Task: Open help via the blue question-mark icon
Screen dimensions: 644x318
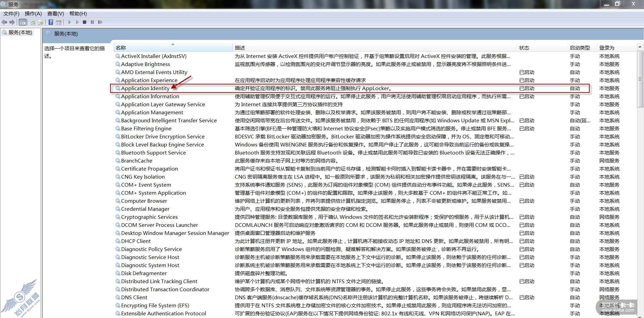Action: [x=51, y=22]
